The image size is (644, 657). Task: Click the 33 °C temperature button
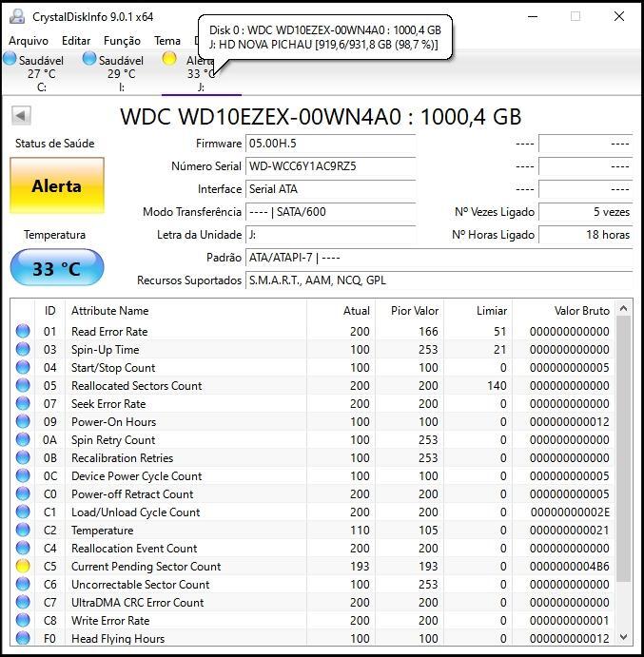coord(57,268)
